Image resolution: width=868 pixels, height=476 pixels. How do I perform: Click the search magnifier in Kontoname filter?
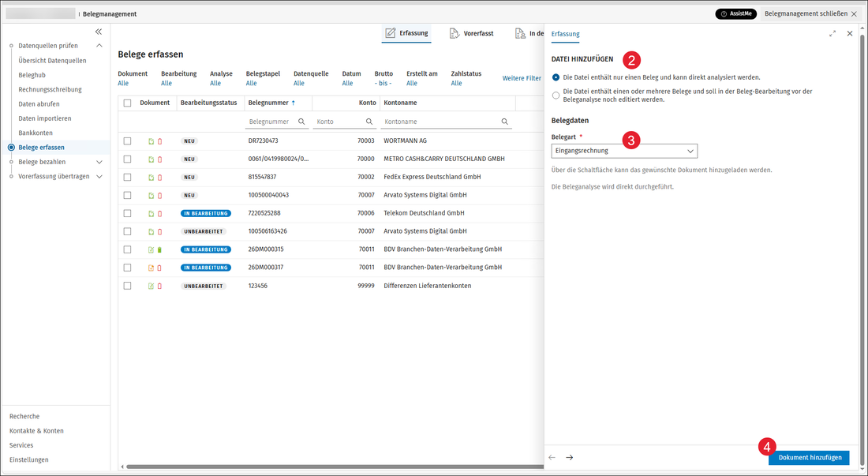click(505, 122)
